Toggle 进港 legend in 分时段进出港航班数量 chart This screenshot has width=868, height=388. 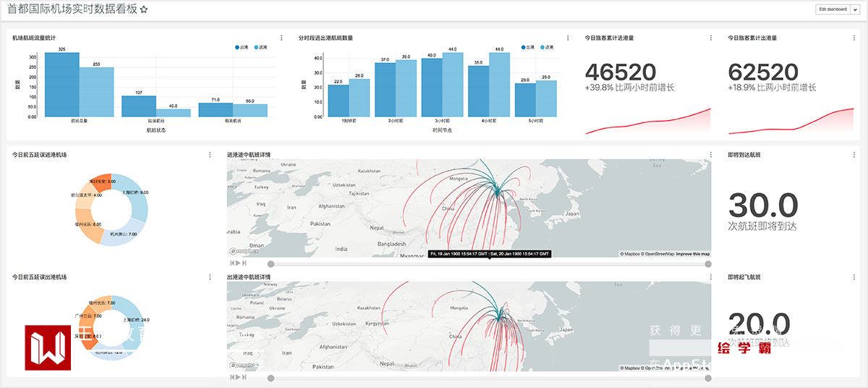[x=548, y=47]
